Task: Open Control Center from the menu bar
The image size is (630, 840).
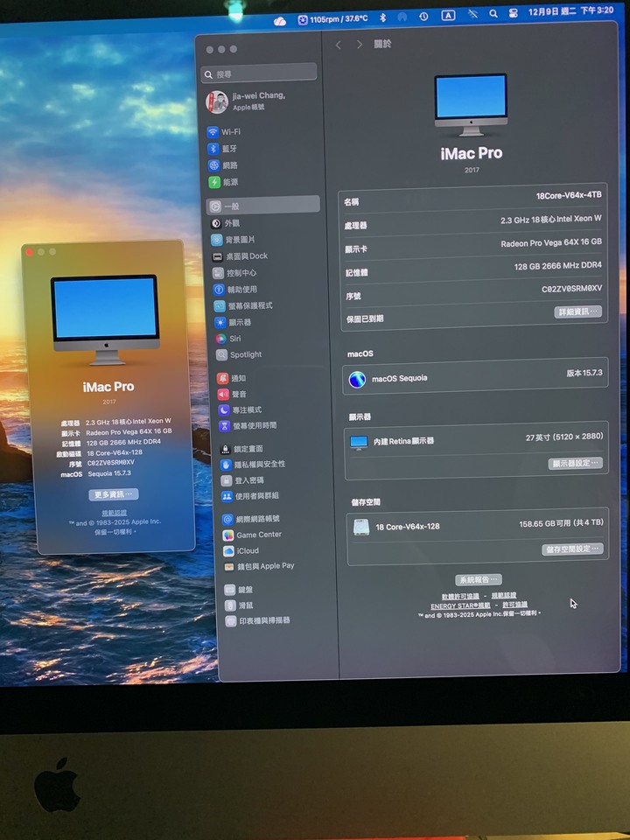Action: (514, 14)
